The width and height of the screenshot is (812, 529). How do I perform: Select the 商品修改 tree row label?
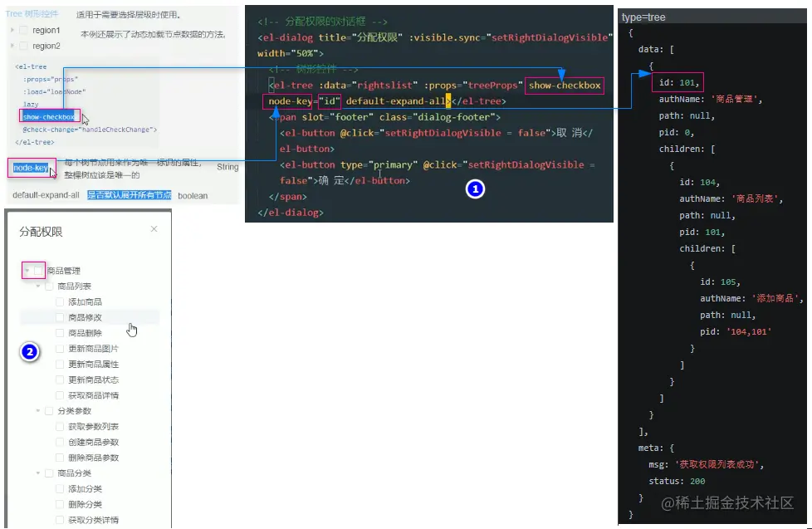(x=86, y=317)
